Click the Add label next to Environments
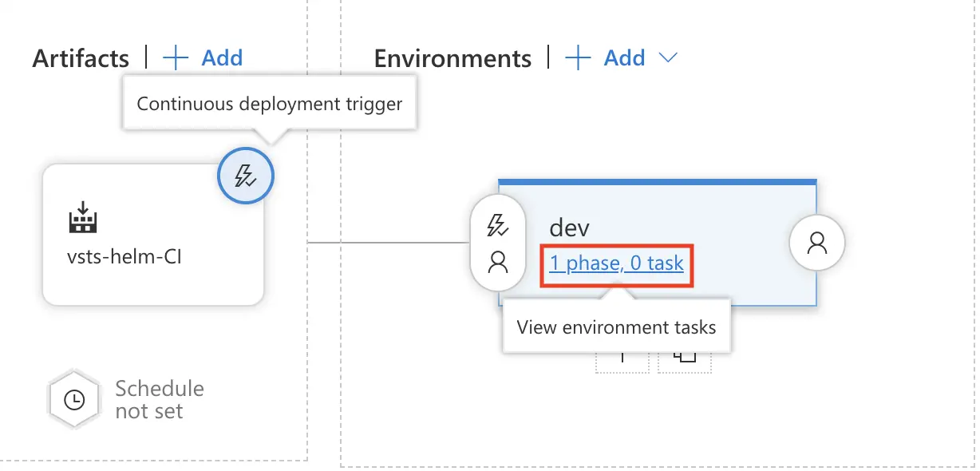This screenshot has width=980, height=471. [x=625, y=57]
